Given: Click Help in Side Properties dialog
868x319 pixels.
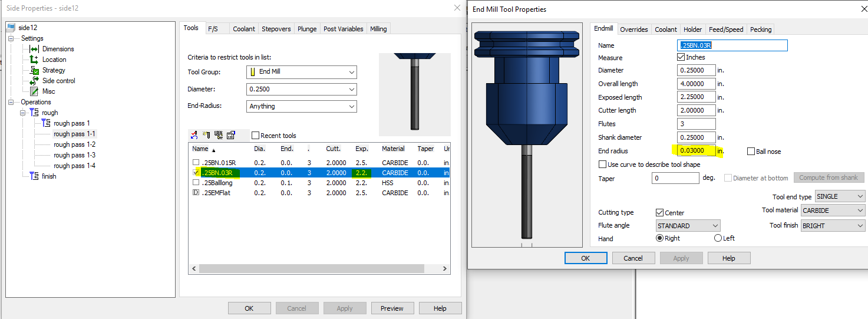Looking at the screenshot, I should point(440,308).
